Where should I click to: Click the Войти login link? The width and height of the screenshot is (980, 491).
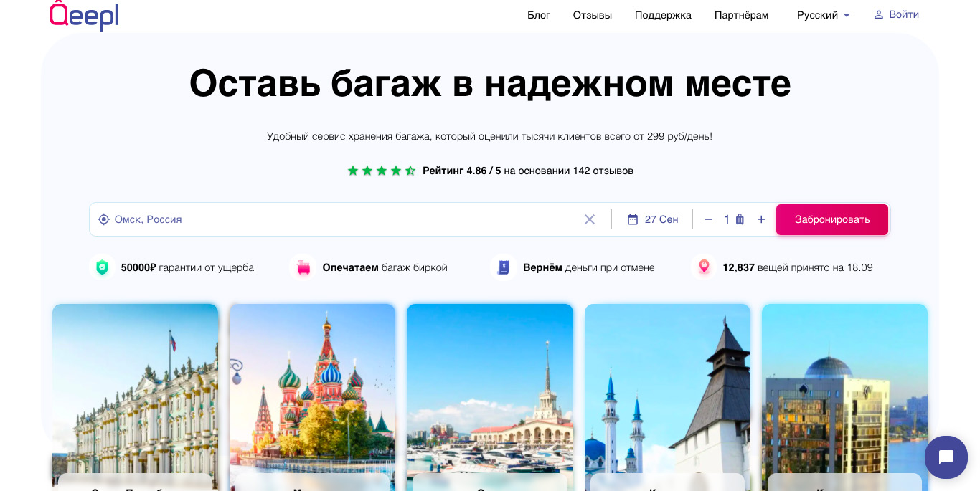(x=896, y=14)
